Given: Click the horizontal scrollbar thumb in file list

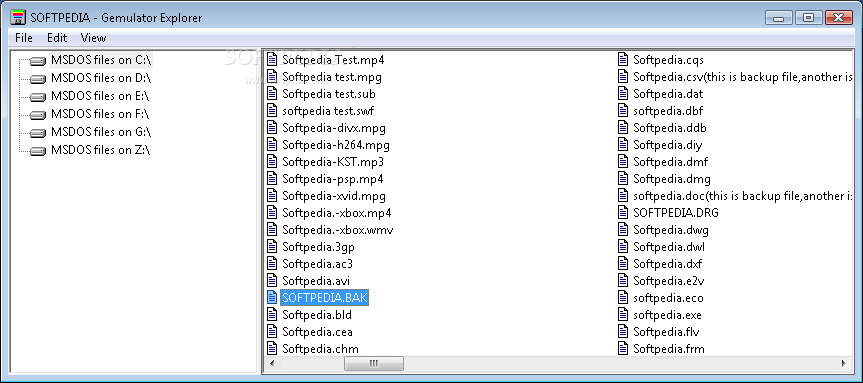Looking at the screenshot, I should click(374, 363).
